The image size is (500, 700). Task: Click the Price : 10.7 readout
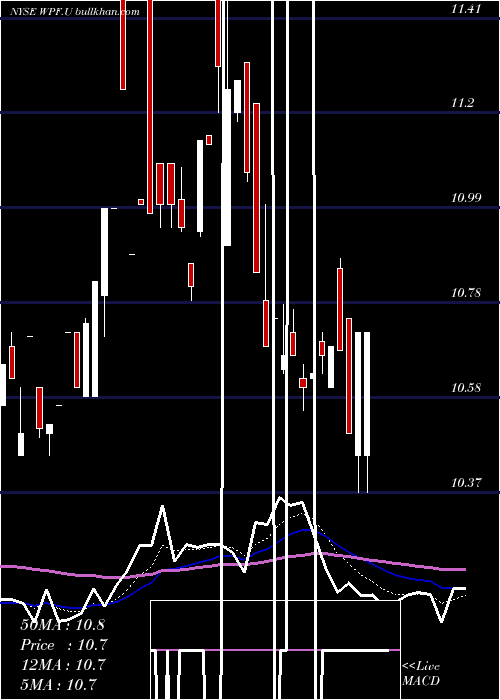(x=64, y=645)
